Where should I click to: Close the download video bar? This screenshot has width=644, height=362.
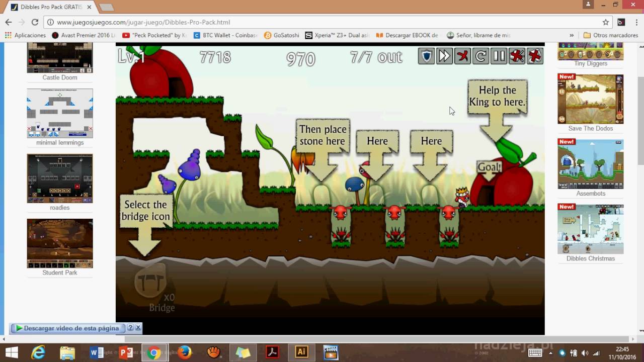[x=138, y=328]
